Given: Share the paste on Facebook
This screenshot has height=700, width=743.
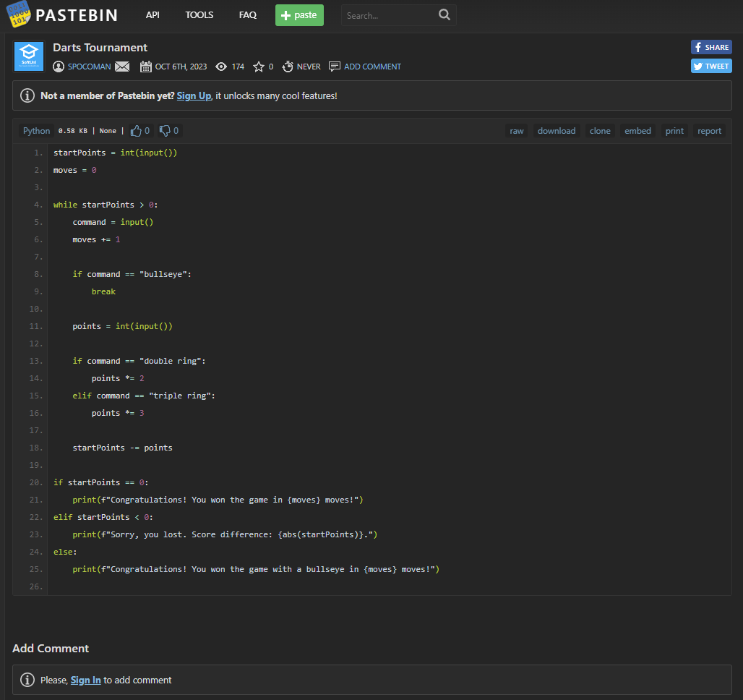Looking at the screenshot, I should 711,47.
